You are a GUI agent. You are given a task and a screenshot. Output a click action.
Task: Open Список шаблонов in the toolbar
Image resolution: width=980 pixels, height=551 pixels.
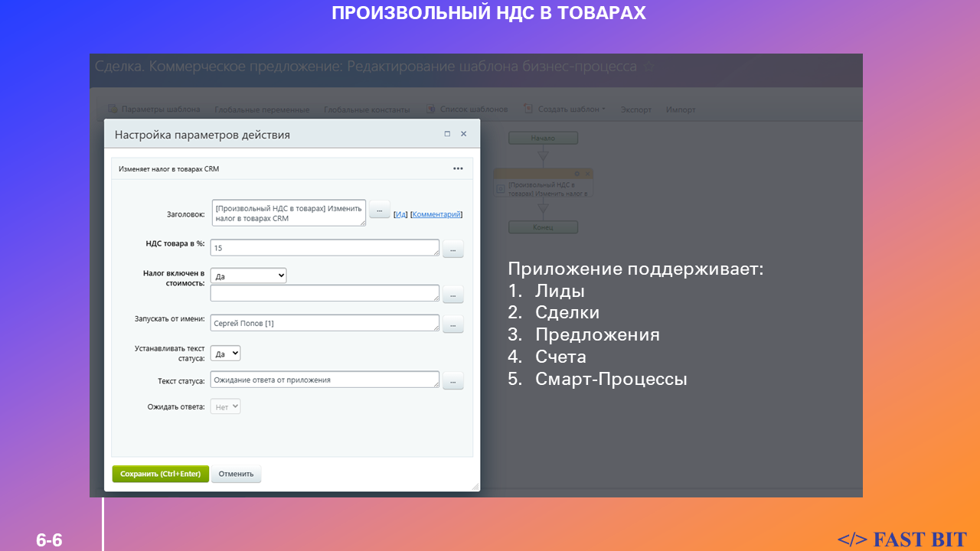click(473, 109)
